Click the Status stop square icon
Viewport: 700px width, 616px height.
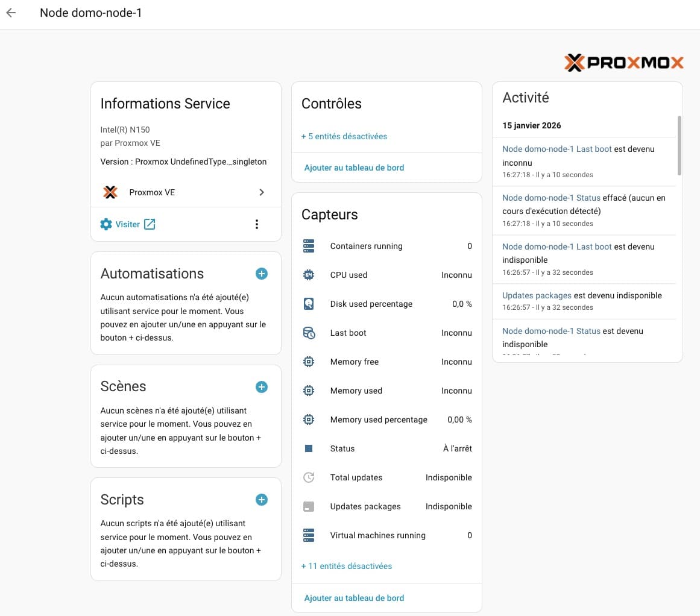click(309, 448)
